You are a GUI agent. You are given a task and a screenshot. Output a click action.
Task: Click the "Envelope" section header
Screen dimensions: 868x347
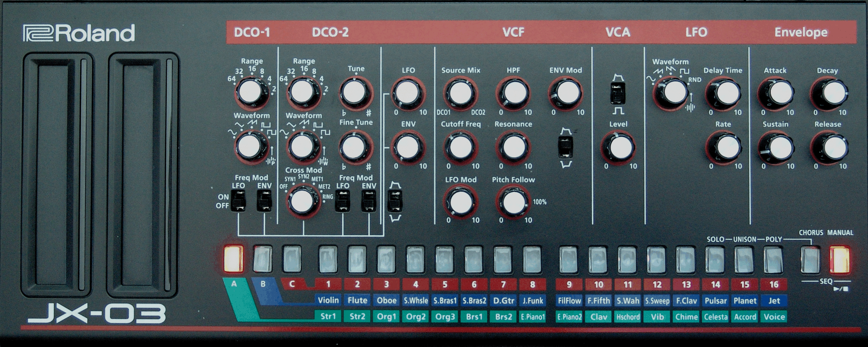[801, 32]
